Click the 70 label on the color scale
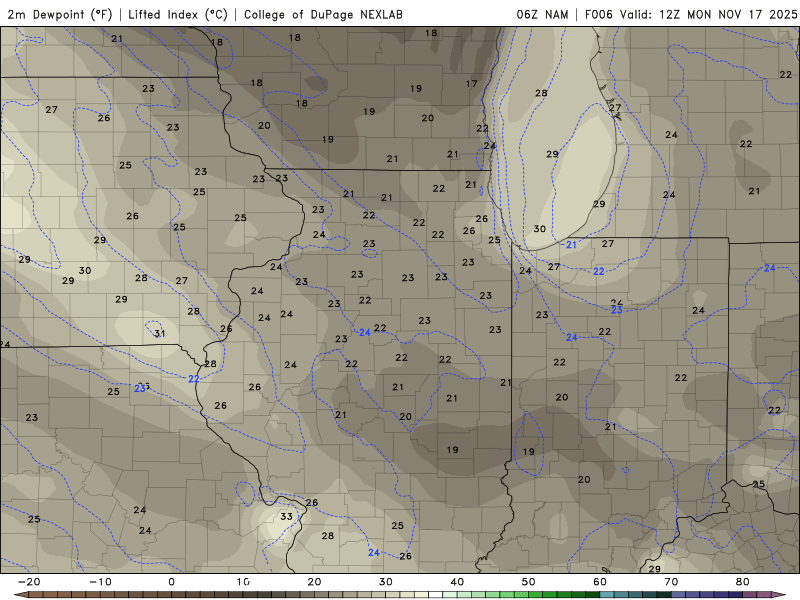 (671, 582)
